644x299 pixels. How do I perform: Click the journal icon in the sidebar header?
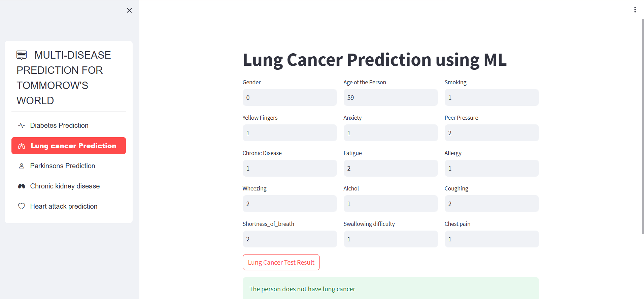(x=21, y=54)
